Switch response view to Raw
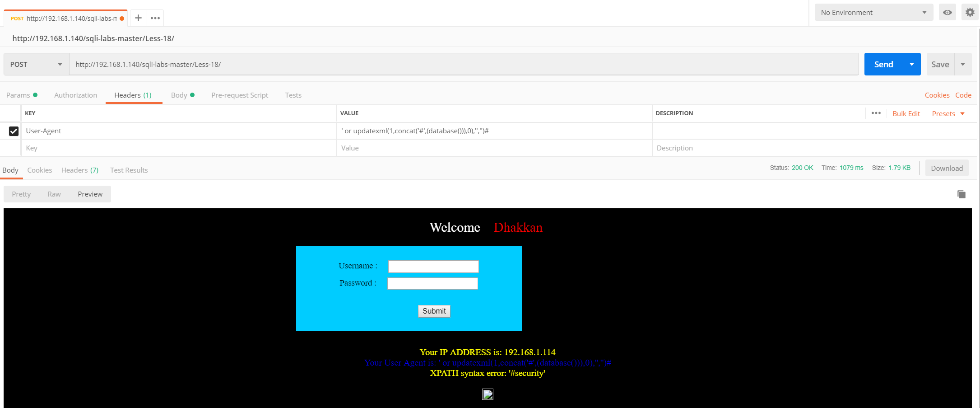Screen dimensions: 980x408 coord(54,194)
